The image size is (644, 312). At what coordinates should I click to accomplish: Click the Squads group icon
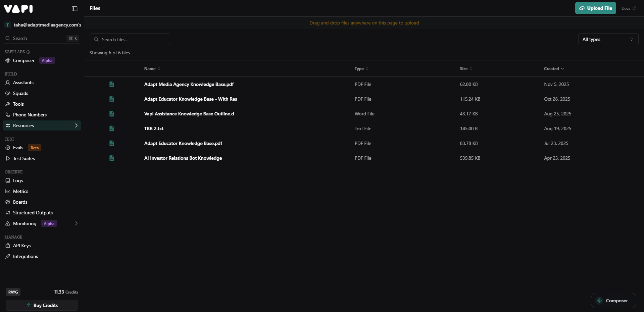(8, 93)
